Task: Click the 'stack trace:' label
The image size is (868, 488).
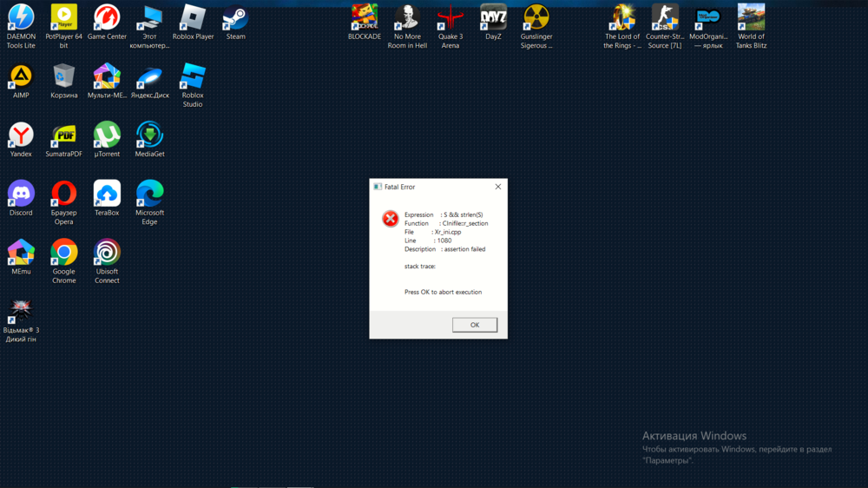Action: (419, 267)
